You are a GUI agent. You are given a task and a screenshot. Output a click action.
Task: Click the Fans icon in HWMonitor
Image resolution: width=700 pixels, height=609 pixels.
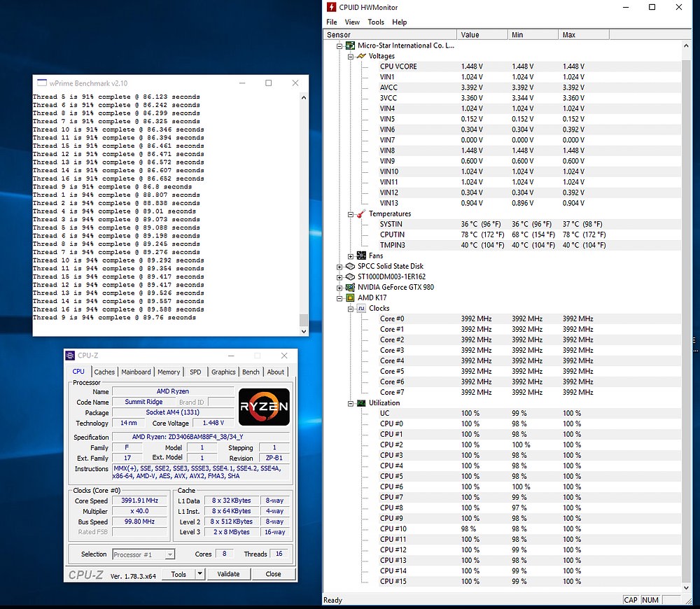(362, 255)
